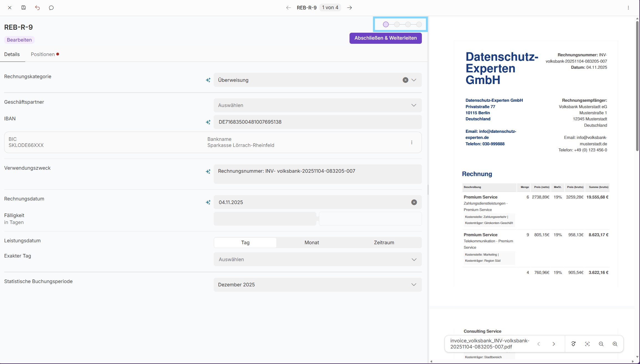Click the save disk icon
The width and height of the screenshot is (640, 364).
pyautogui.click(x=24, y=7)
